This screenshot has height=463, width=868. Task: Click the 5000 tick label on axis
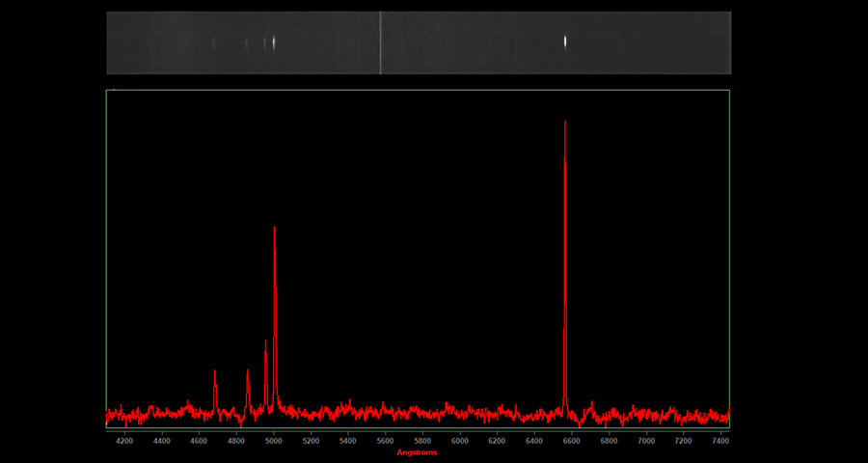pos(274,441)
